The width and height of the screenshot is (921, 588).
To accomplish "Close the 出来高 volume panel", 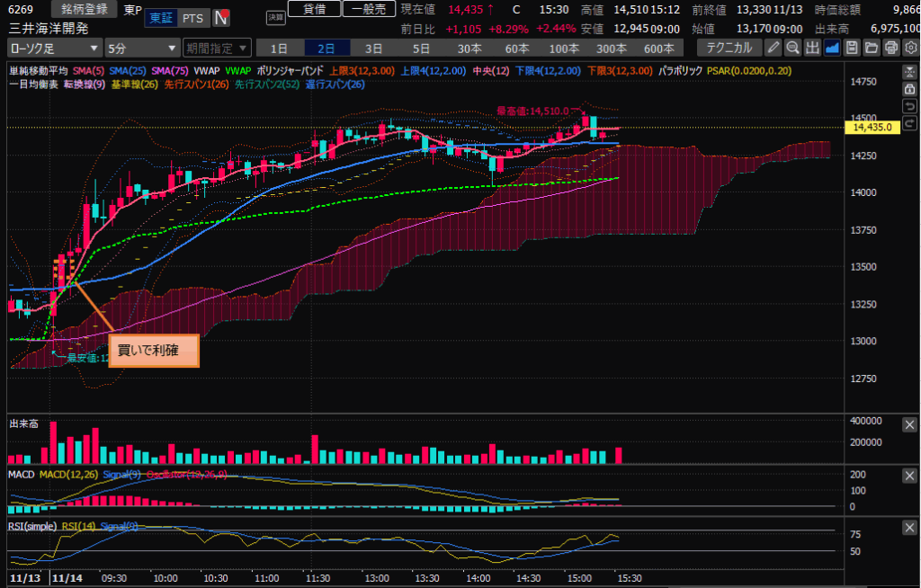I will click(909, 422).
